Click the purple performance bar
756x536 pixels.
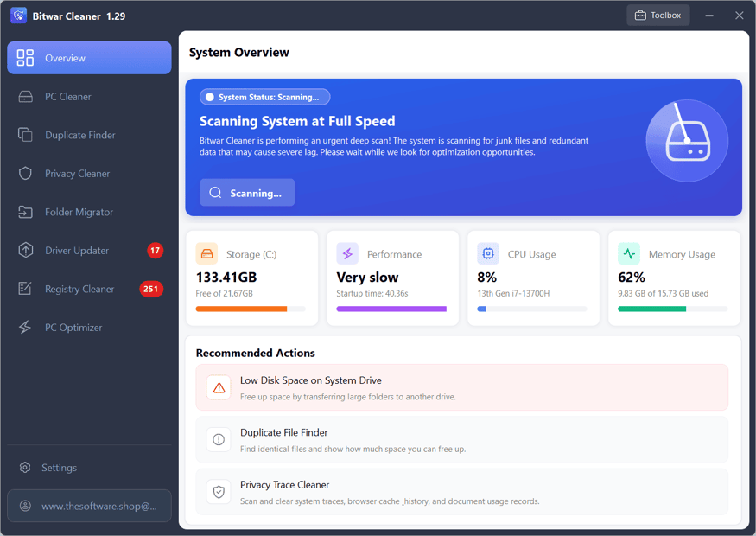click(x=391, y=309)
